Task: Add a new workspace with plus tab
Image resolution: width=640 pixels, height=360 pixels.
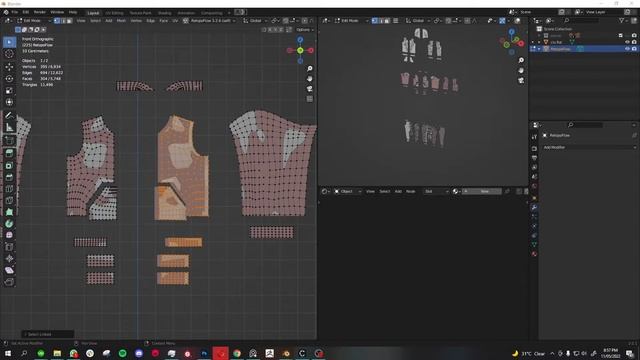Action: point(229,13)
